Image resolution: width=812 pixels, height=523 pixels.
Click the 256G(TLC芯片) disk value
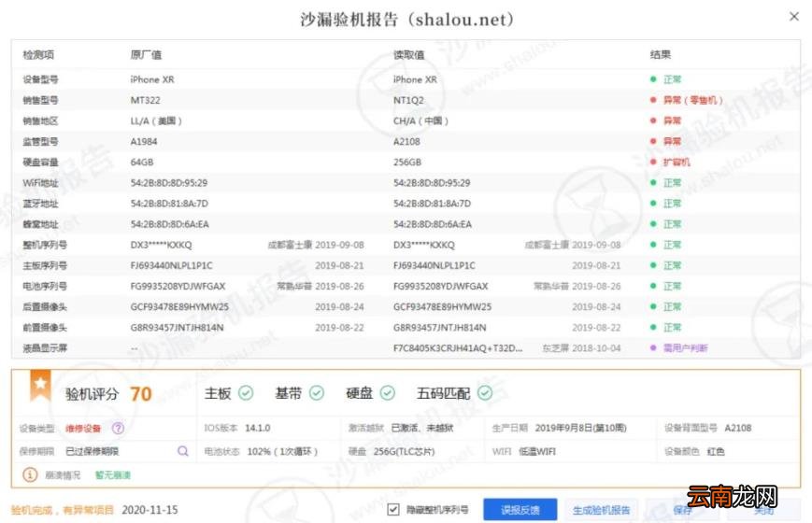[x=404, y=451]
